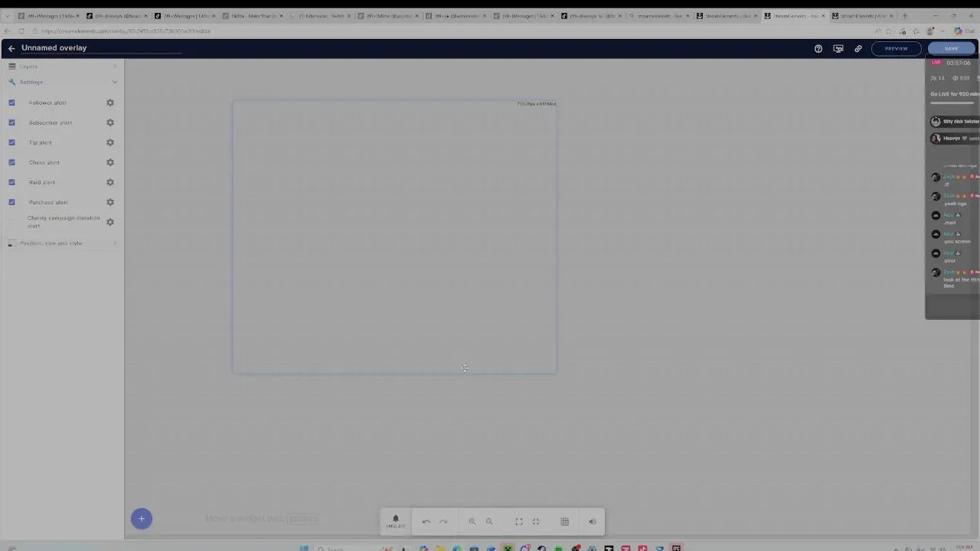Open Subscriber alert gear settings
This screenshot has height=551, width=980.
click(110, 122)
